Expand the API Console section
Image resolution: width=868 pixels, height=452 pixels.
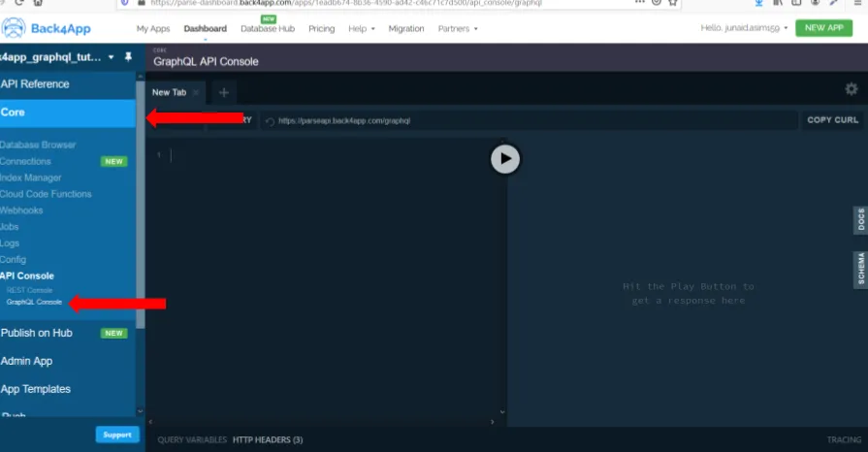(x=27, y=275)
